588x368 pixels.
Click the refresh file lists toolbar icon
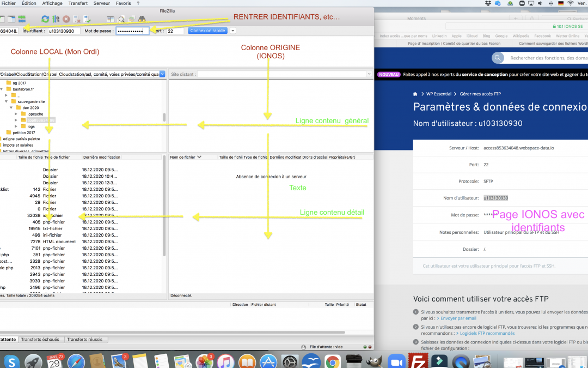click(45, 19)
